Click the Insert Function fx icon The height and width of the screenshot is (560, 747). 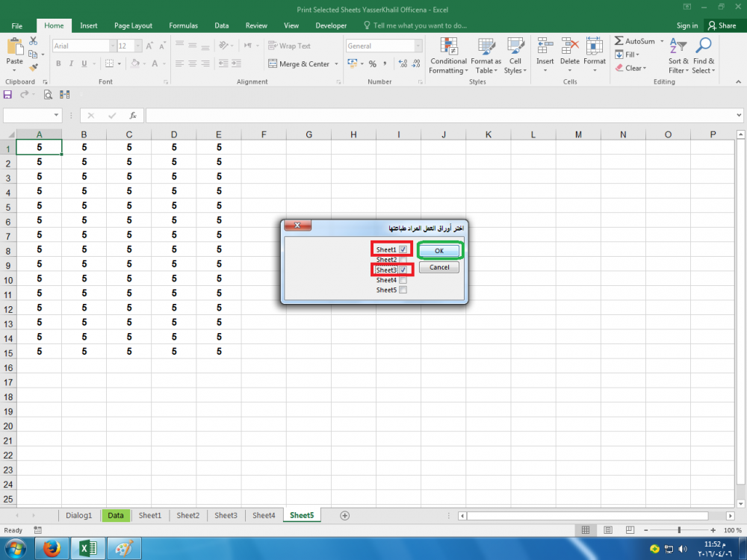coord(133,115)
